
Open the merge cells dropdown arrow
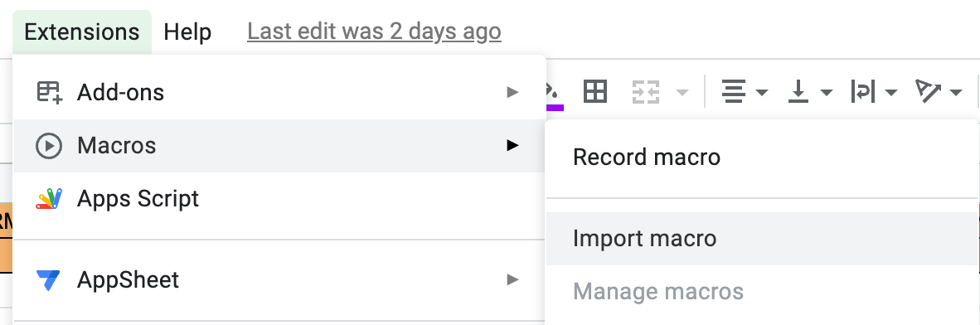(x=682, y=93)
